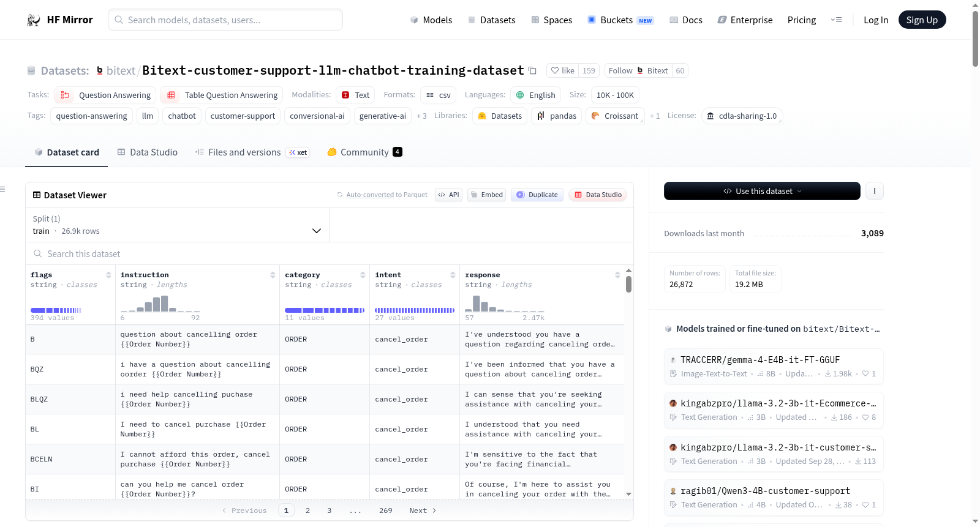This screenshot has height=527, width=980.
Task: Open the cdla-sharing-1.0 license tag
Action: click(742, 116)
